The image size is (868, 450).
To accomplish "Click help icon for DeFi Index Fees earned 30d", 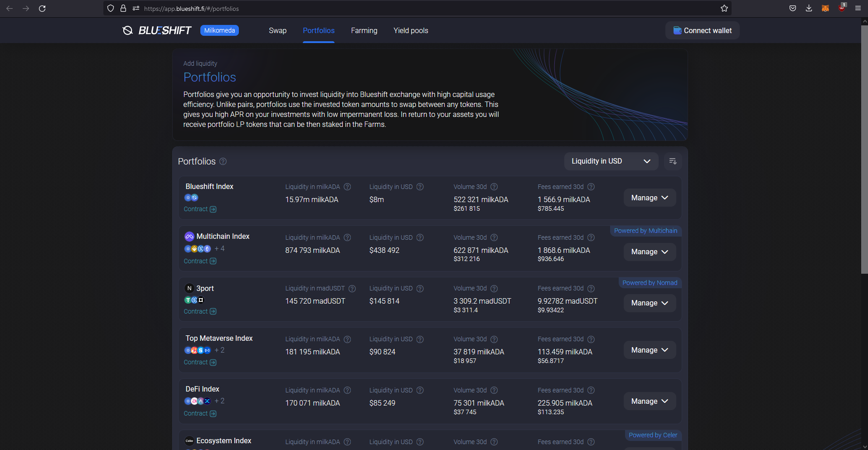I will [x=591, y=390].
